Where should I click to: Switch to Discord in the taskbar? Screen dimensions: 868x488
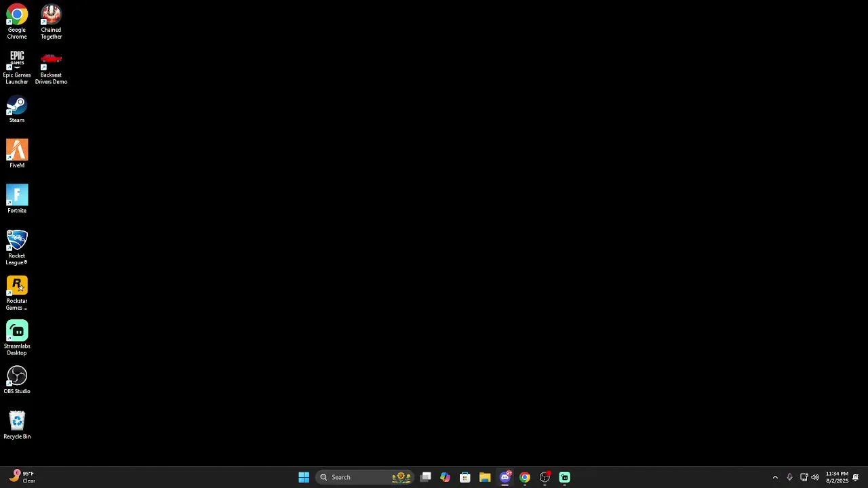point(505,477)
